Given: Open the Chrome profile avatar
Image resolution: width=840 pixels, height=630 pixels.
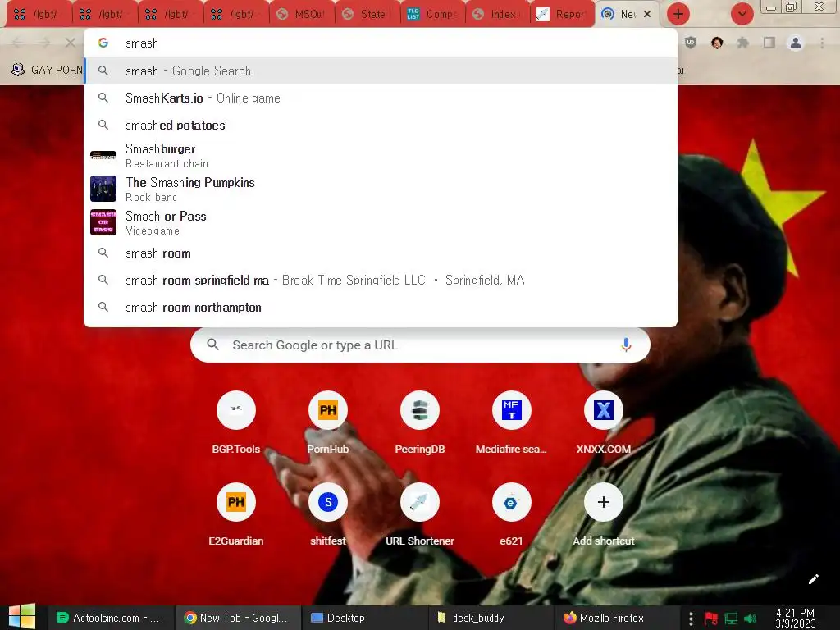Looking at the screenshot, I should pyautogui.click(x=796, y=43).
